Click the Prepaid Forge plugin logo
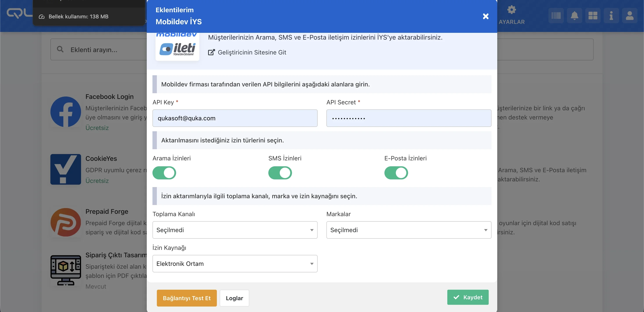 tap(65, 222)
